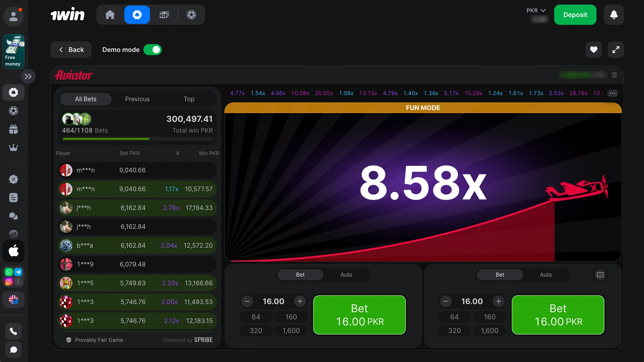Open the gift box bonuses icon
This screenshot has height=362, width=644.
click(x=13, y=129)
